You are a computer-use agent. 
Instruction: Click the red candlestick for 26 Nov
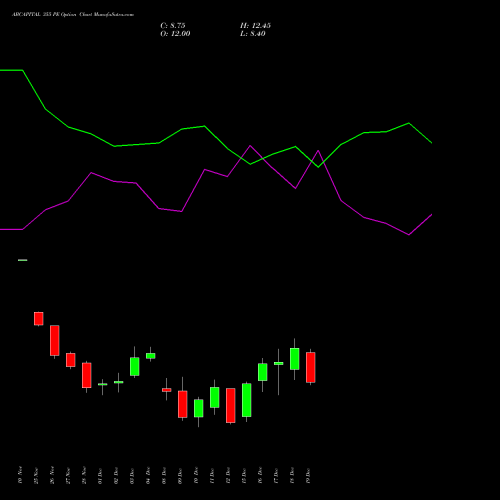click(x=55, y=341)
